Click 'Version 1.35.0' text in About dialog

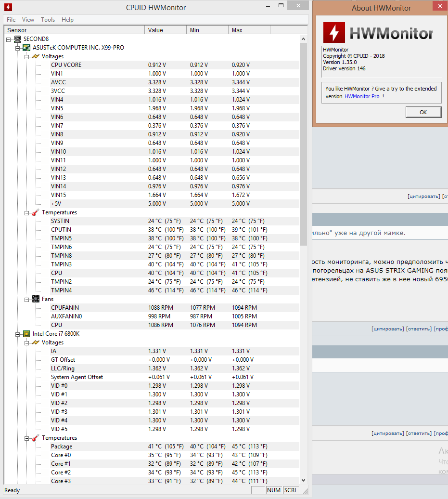coord(340,63)
